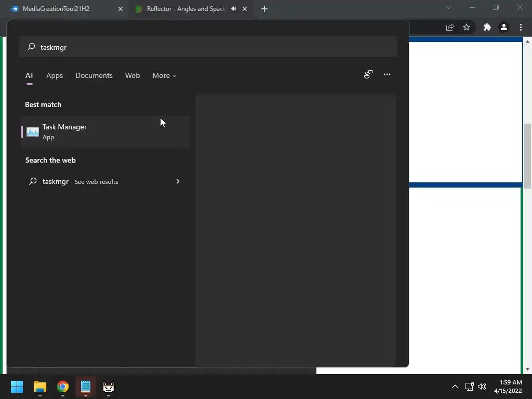Viewport: 532px width, 399px height.
Task: Click the web search magnifier icon for taskmgr
Action: pyautogui.click(x=33, y=181)
